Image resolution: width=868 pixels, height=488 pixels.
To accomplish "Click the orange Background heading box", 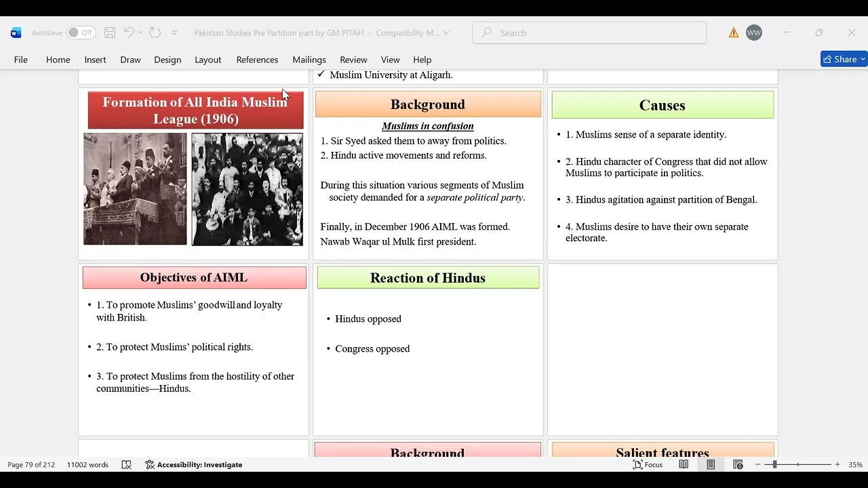I will 428,104.
